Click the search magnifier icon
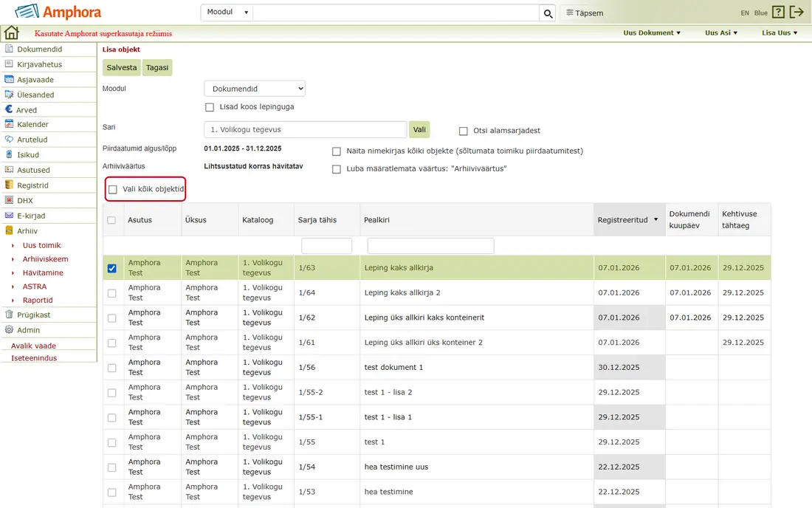The height and width of the screenshot is (508, 812). (x=548, y=13)
